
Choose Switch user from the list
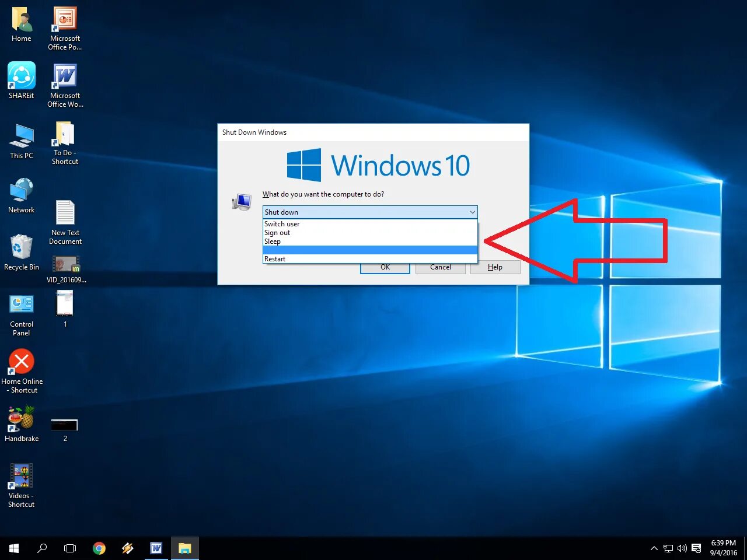coord(370,224)
